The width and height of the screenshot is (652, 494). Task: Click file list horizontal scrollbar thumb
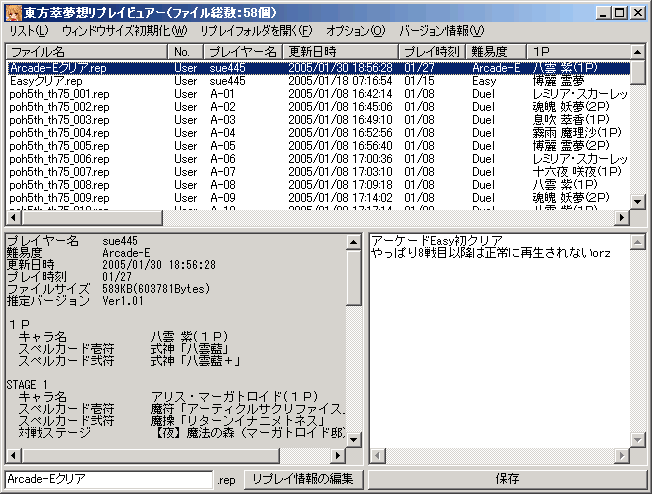[x=91, y=217]
